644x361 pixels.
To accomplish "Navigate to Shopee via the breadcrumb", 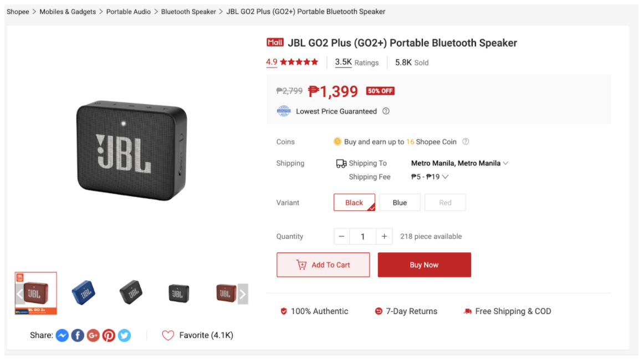I will pos(18,11).
